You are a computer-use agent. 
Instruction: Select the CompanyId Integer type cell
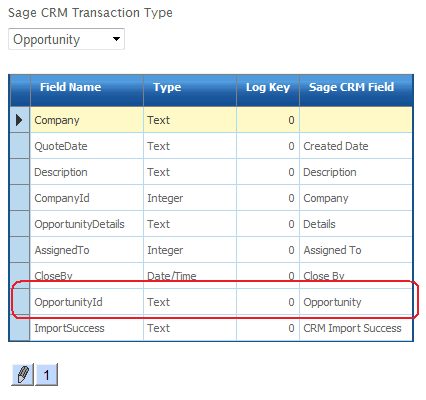tap(190, 198)
